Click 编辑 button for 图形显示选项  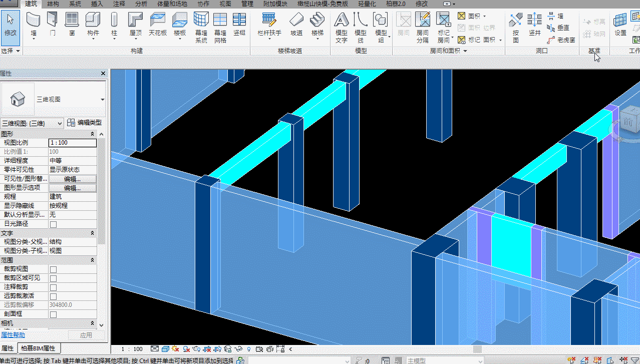(73, 188)
